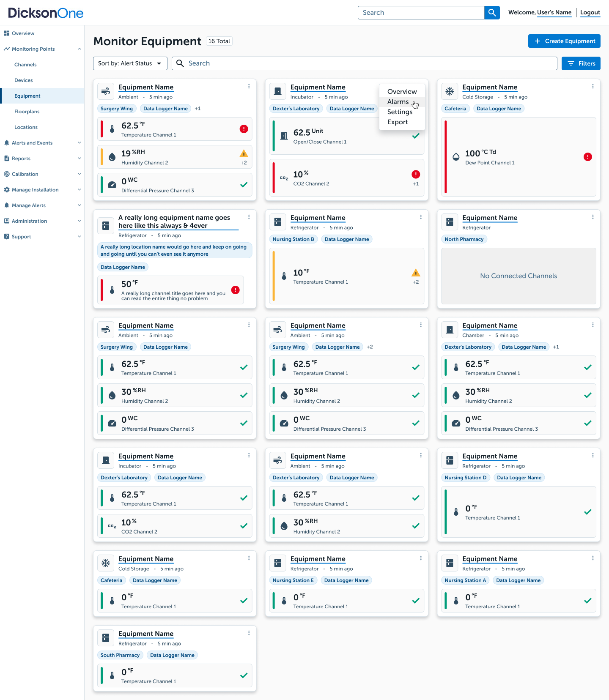Click the Logout link
Viewport: 609px width, 700px height.
[x=590, y=13]
